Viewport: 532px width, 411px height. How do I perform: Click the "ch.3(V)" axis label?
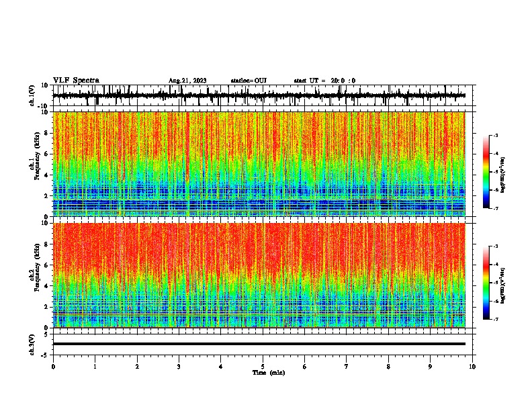(x=32, y=345)
